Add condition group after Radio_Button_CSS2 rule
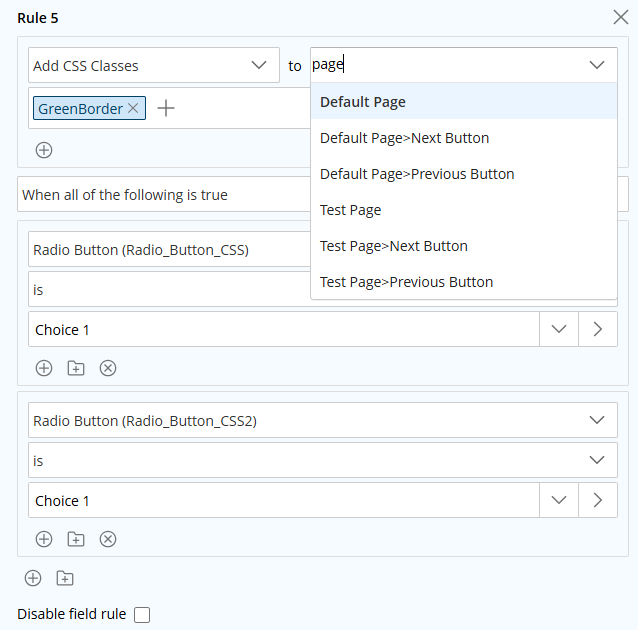The image size is (638, 630). pyautogui.click(x=76, y=539)
